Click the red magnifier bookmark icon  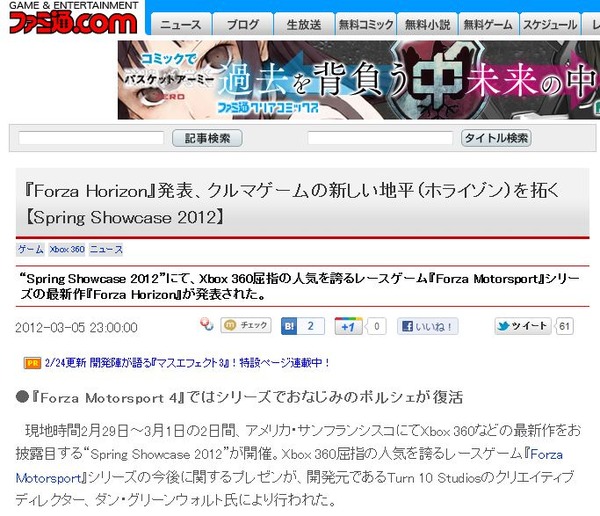207,325
